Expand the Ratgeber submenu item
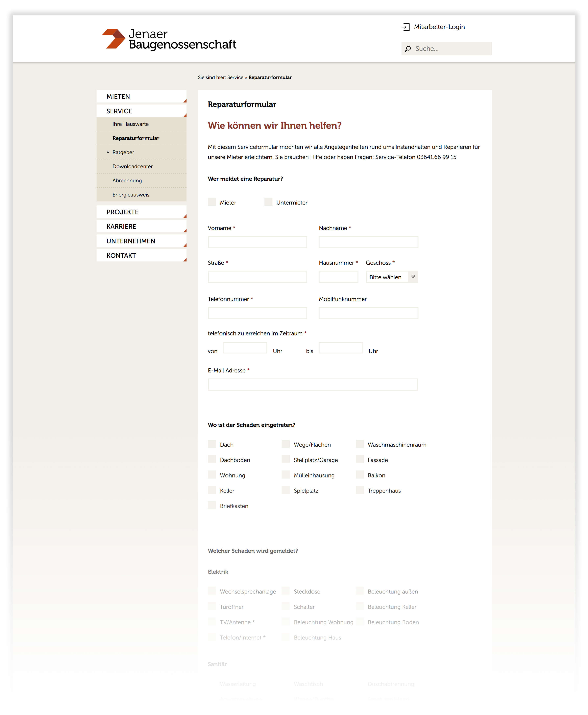Screen dimensions: 588x715 tap(141, 152)
